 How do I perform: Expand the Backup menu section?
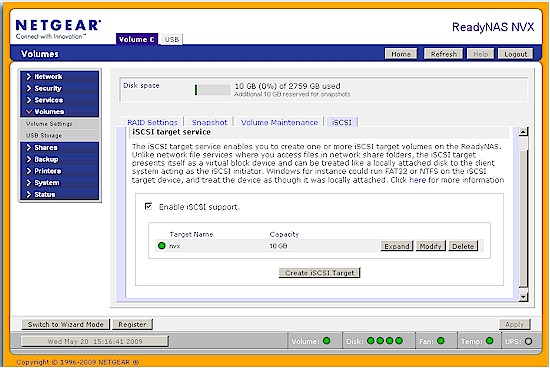click(60, 159)
